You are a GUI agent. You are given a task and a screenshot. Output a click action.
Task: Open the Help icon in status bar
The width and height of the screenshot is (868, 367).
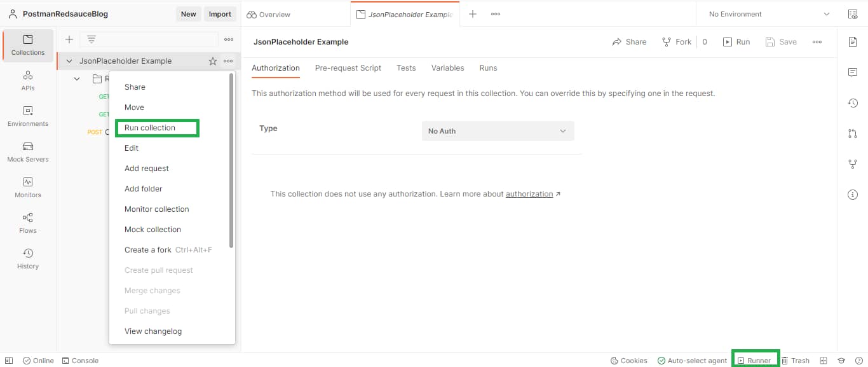[858, 361]
